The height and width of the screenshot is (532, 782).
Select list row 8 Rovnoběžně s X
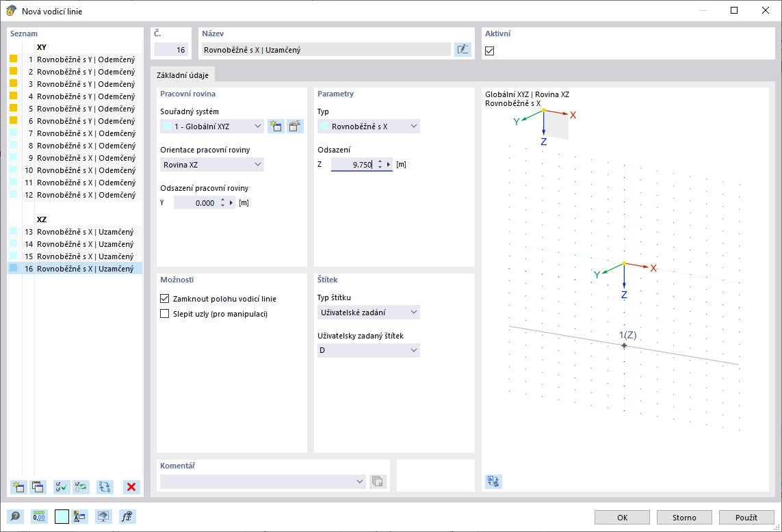75,146
